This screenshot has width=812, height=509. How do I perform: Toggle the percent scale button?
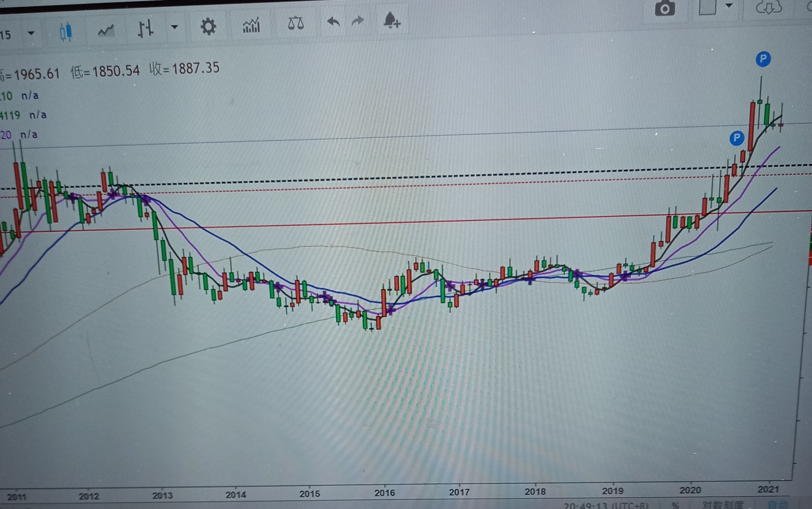pyautogui.click(x=675, y=505)
